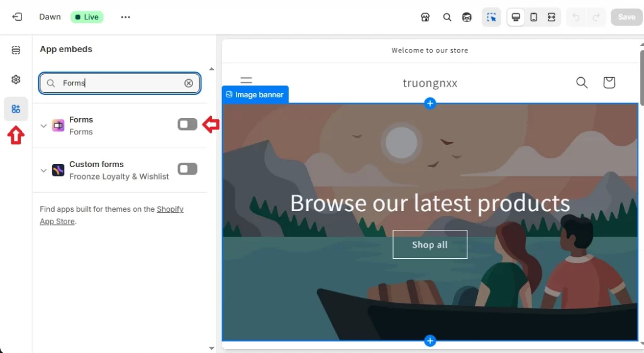Expand the Custom forms embed settings
Viewport: 644px width, 353px height.
pyautogui.click(x=43, y=170)
